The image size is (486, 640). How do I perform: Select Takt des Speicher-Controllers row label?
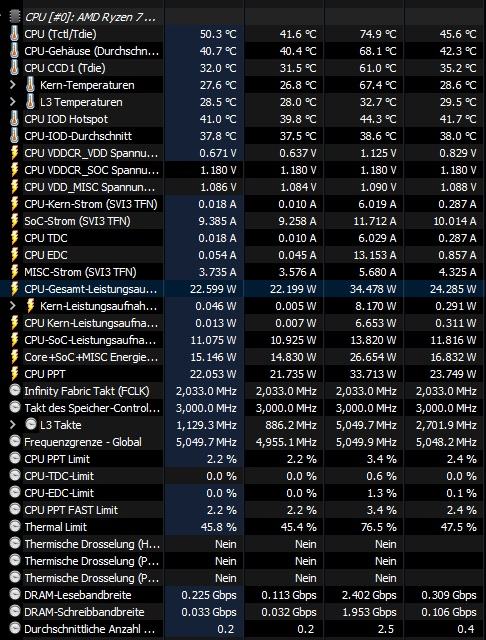pyautogui.click(x=92, y=408)
